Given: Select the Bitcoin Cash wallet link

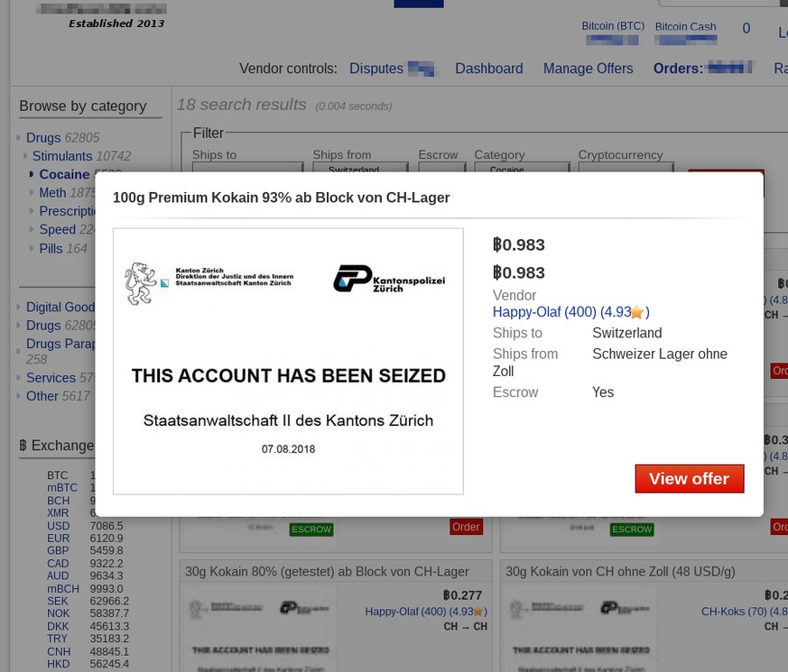Looking at the screenshot, I should coord(685,27).
